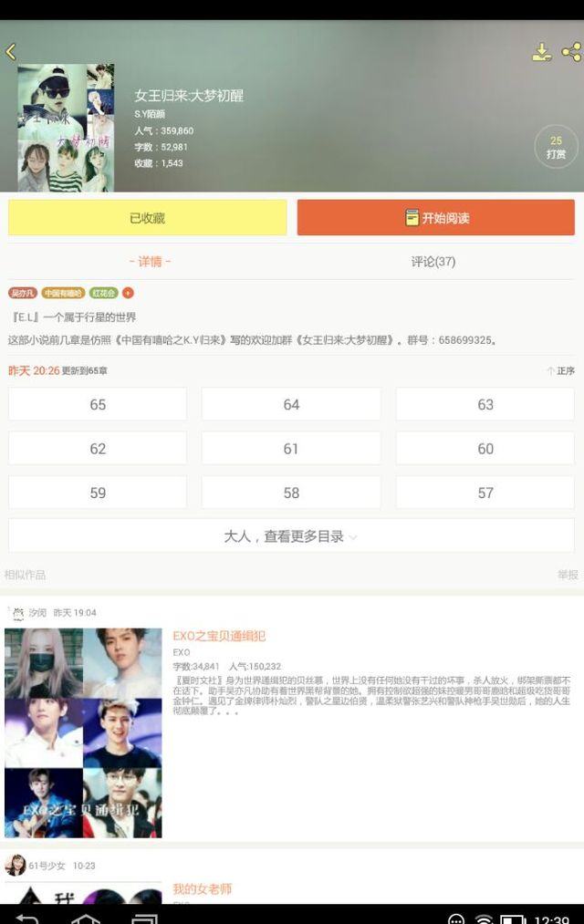Open chapter 65
Screen dimensions: 584x924
(x=98, y=404)
